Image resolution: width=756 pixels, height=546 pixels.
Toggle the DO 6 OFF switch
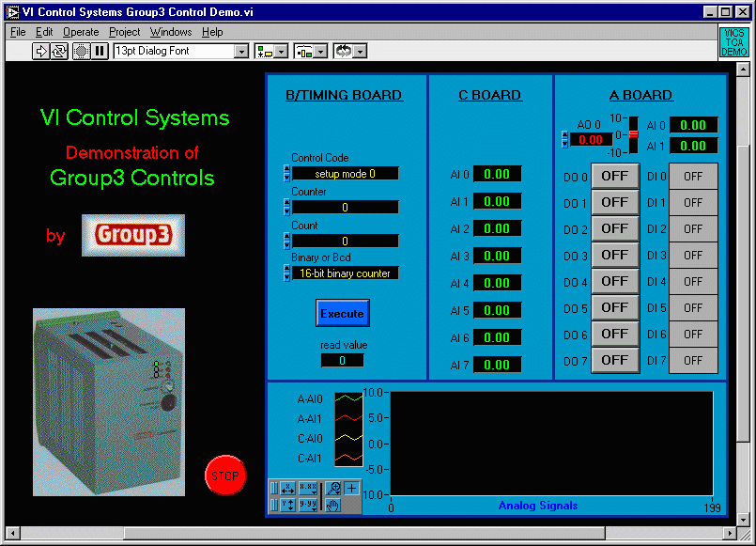[615, 334]
